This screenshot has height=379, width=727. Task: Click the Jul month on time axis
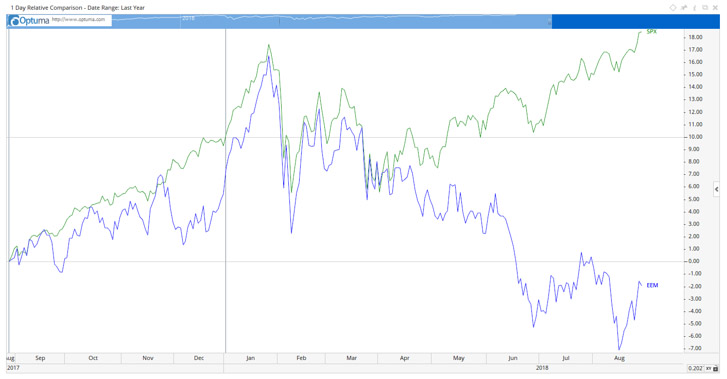coord(566,358)
